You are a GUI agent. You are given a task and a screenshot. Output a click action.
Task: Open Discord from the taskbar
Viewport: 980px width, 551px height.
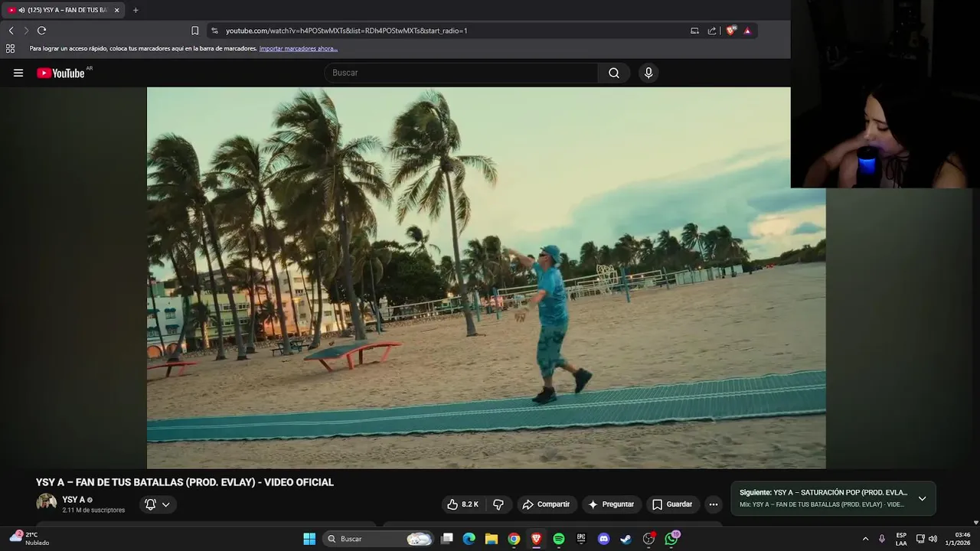[603, 539]
